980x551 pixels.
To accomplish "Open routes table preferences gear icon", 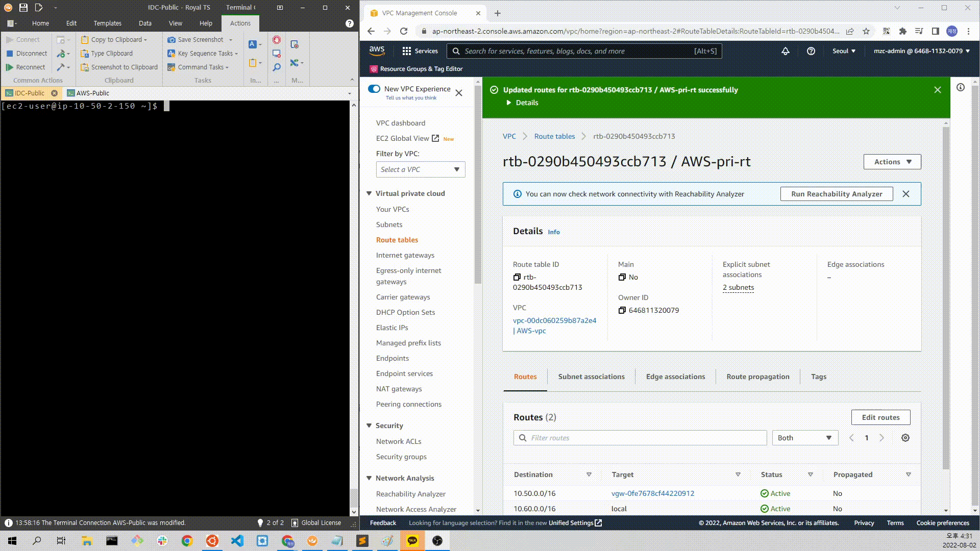I will (x=905, y=438).
